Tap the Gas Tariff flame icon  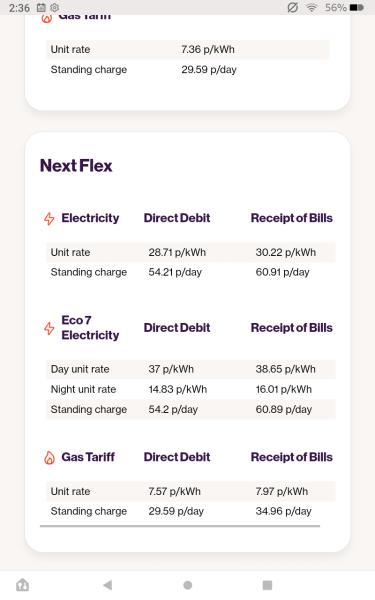tap(49, 457)
